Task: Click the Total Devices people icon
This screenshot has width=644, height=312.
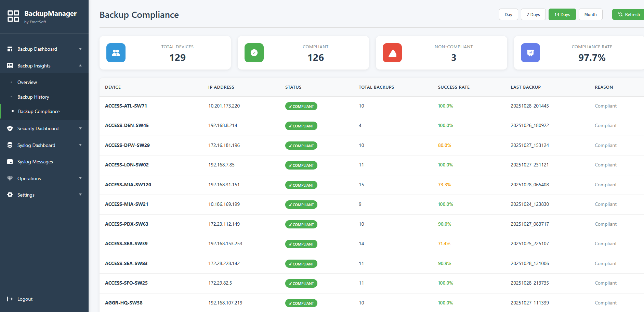Action: point(116,53)
